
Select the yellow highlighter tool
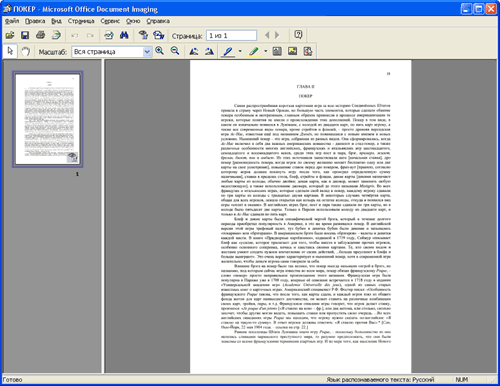tap(254, 51)
